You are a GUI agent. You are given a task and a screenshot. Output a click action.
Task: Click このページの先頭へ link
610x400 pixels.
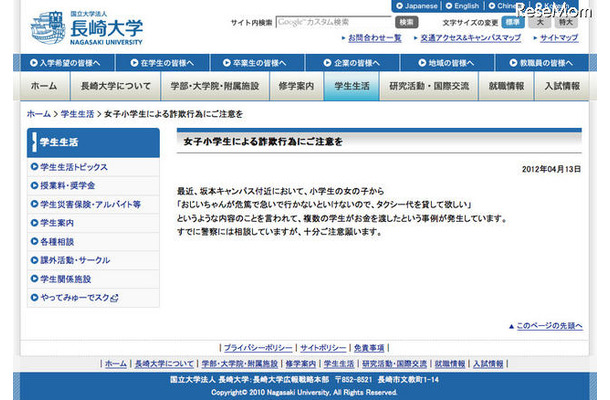coord(549,326)
